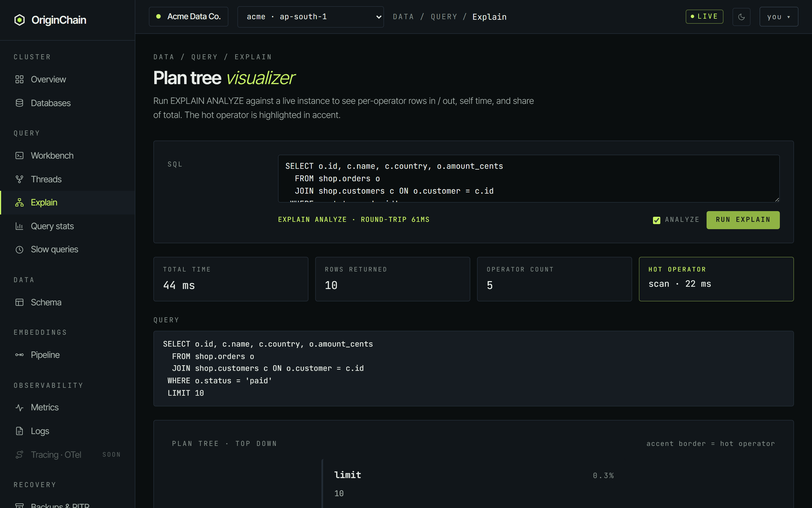Open the Schema page

pos(68,303)
